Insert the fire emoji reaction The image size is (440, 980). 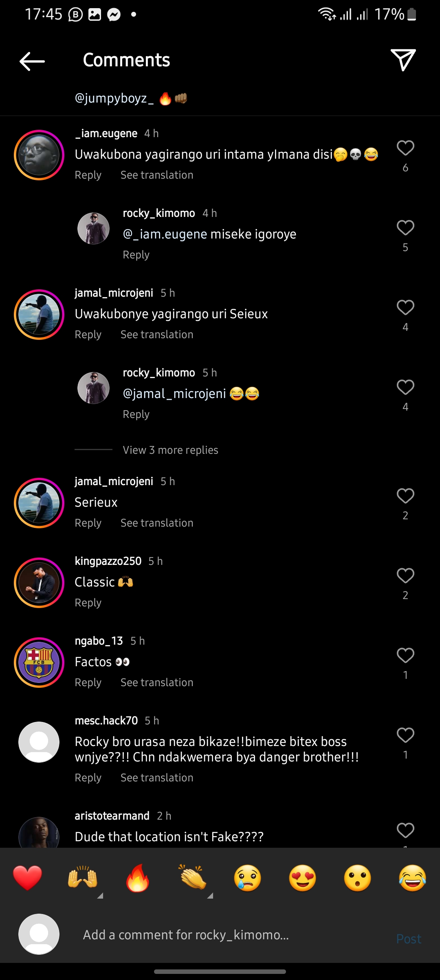[138, 878]
